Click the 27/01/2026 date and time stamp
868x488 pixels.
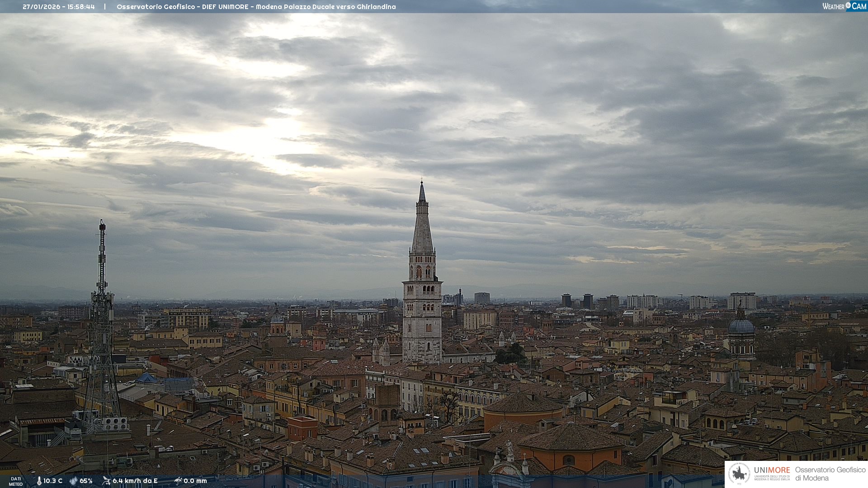click(59, 7)
